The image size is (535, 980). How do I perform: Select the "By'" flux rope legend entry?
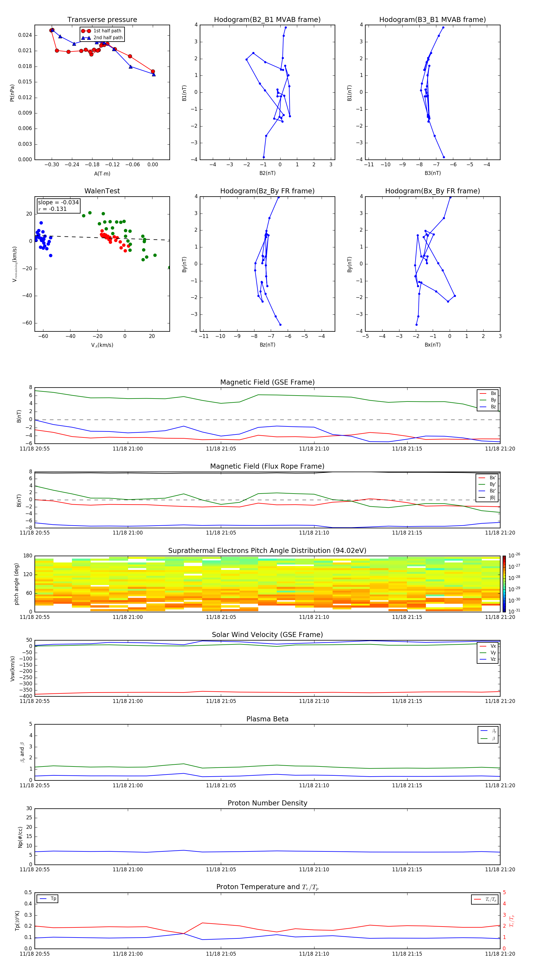click(x=487, y=484)
